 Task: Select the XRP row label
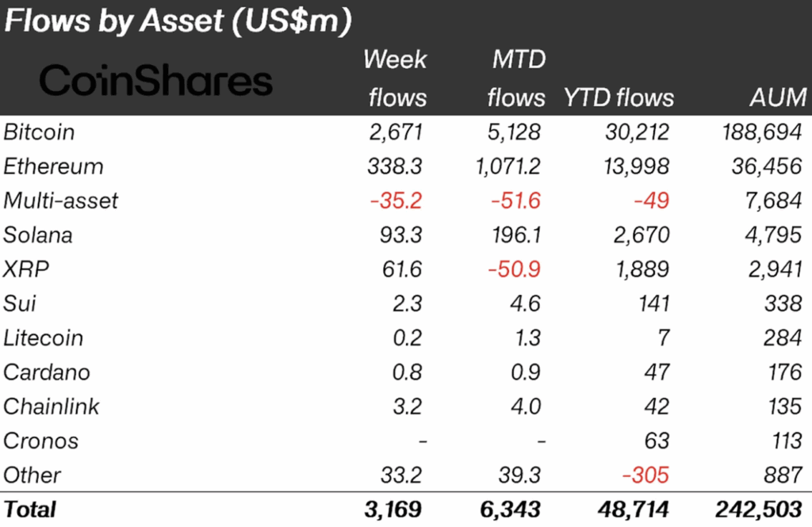coord(26,269)
